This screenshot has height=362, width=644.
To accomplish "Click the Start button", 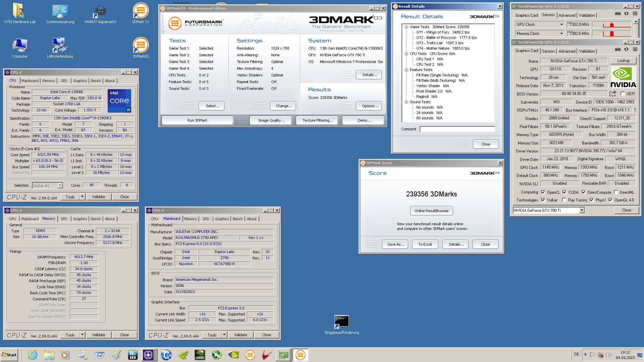I will (x=9, y=355).
